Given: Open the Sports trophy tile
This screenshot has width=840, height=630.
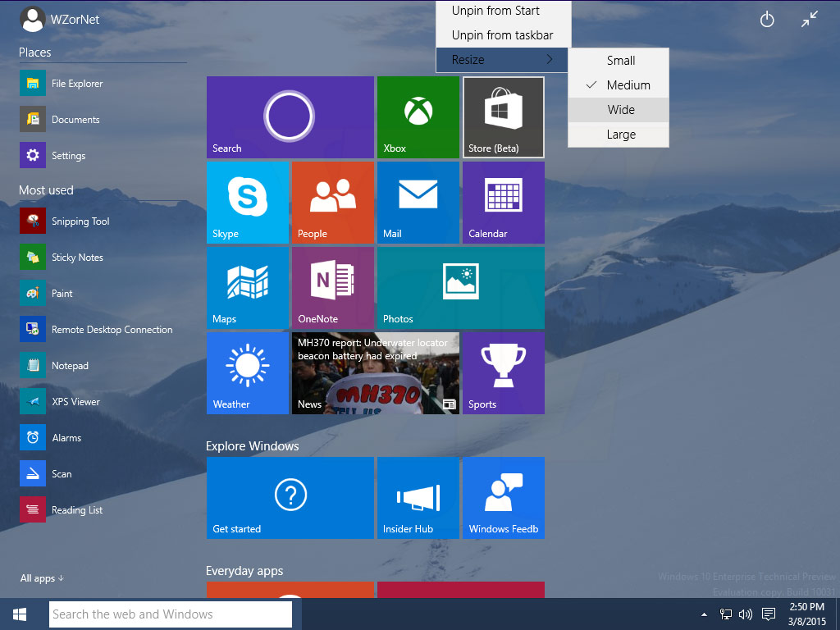Looking at the screenshot, I should point(504,373).
